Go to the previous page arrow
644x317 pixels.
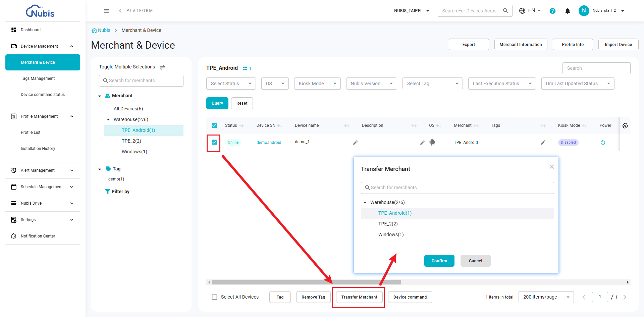584,297
